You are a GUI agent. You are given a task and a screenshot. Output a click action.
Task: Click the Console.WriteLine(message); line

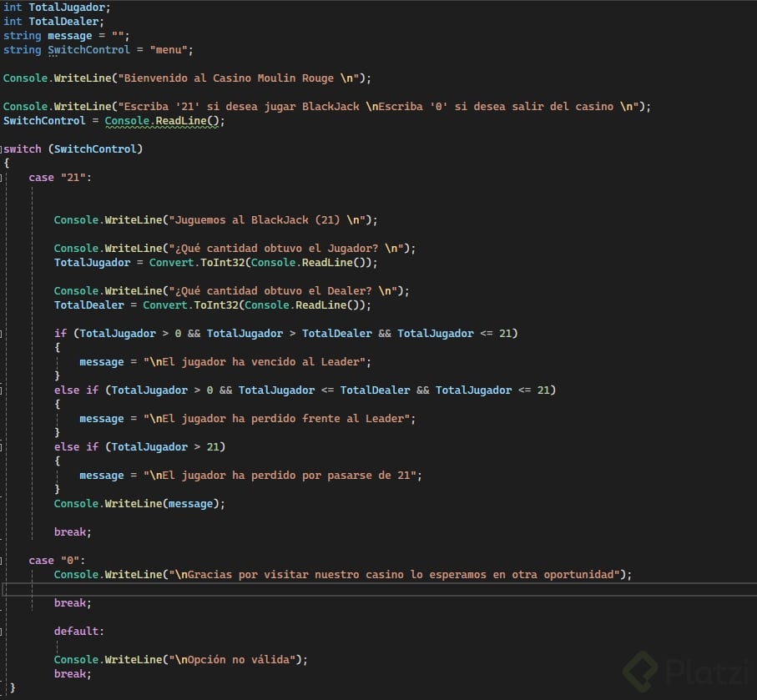(139, 504)
